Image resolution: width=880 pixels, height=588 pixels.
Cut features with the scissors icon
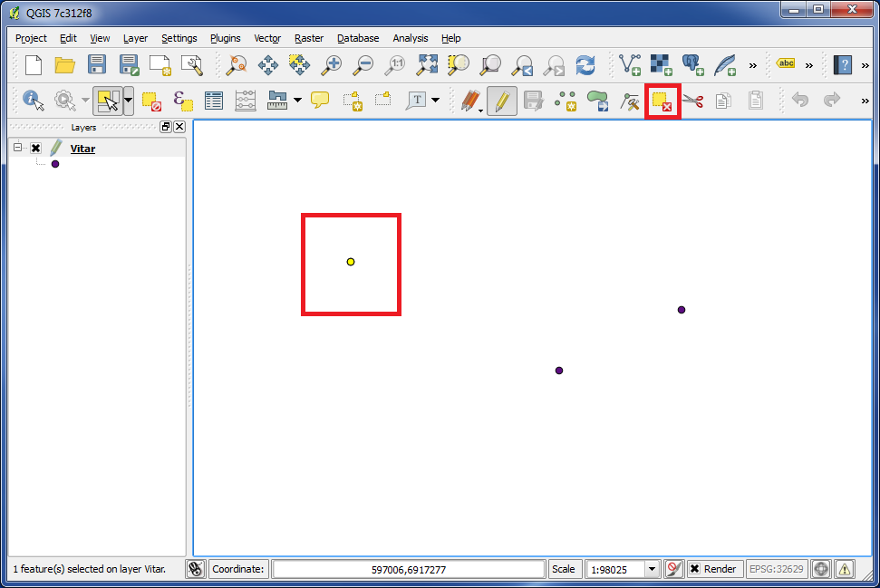(693, 101)
